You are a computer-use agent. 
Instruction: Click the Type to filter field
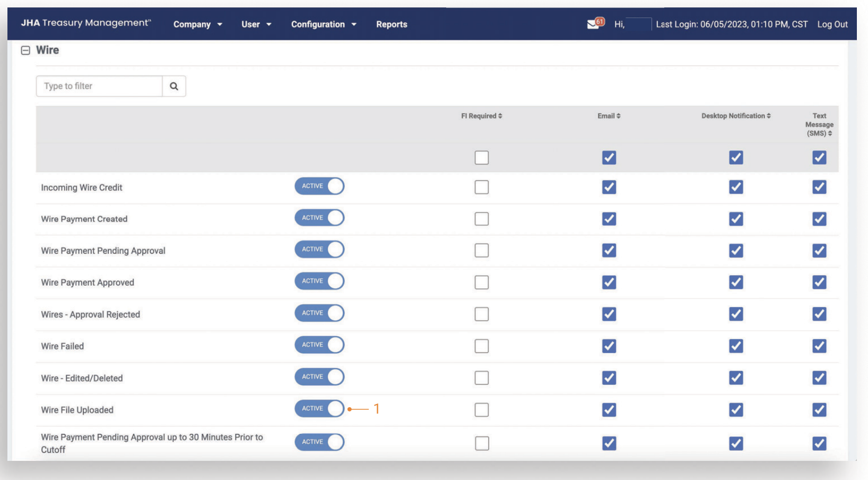click(x=99, y=86)
